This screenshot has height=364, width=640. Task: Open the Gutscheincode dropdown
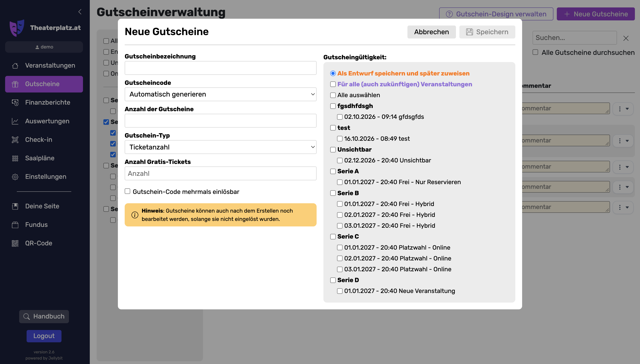click(x=221, y=94)
